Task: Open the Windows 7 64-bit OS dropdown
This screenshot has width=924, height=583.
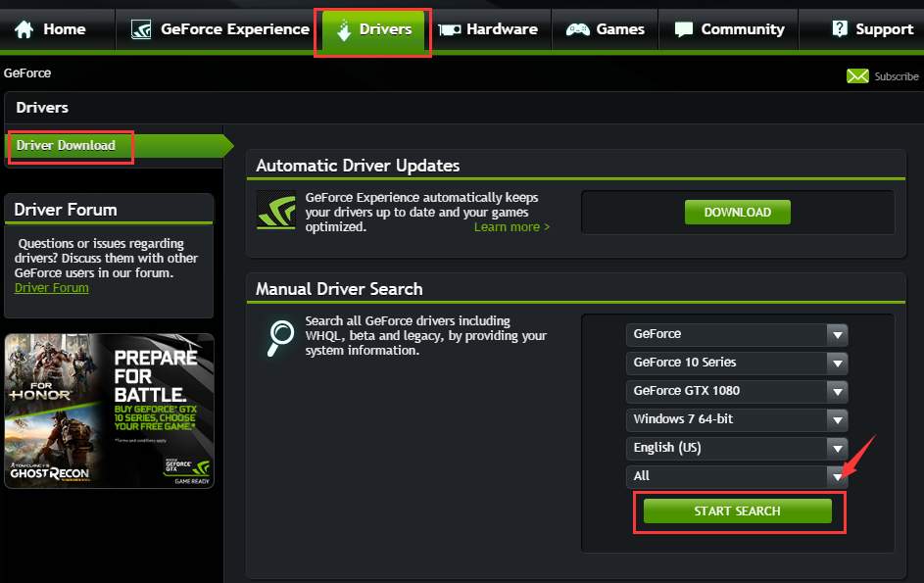Action: [x=737, y=419]
